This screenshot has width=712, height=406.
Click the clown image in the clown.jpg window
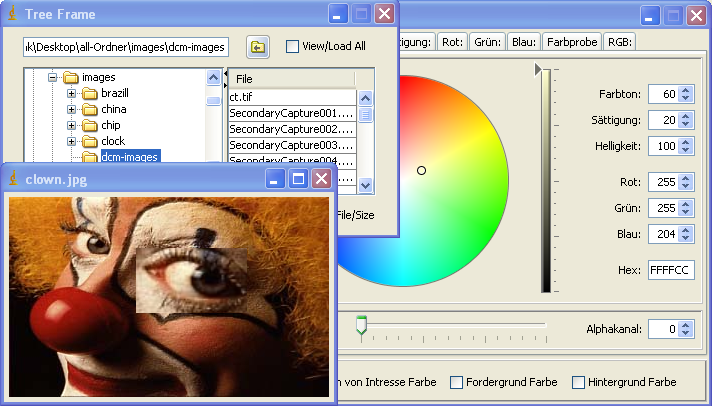[x=169, y=297]
